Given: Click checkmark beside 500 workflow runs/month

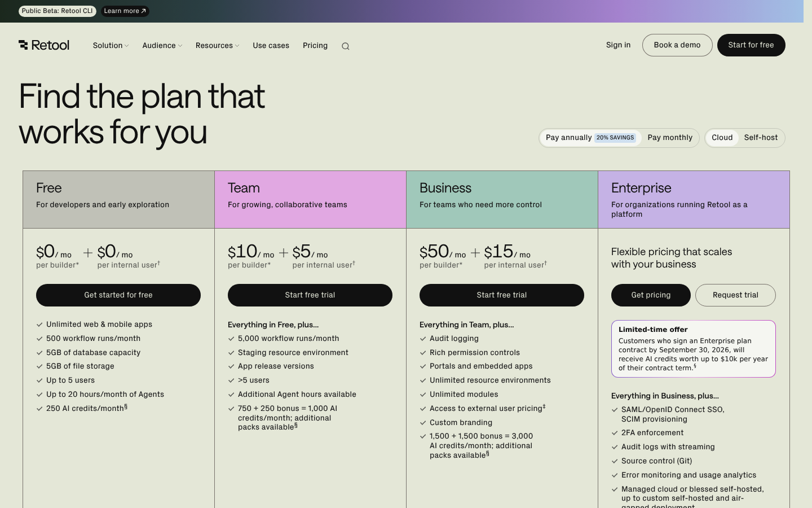Looking at the screenshot, I should coord(39,339).
